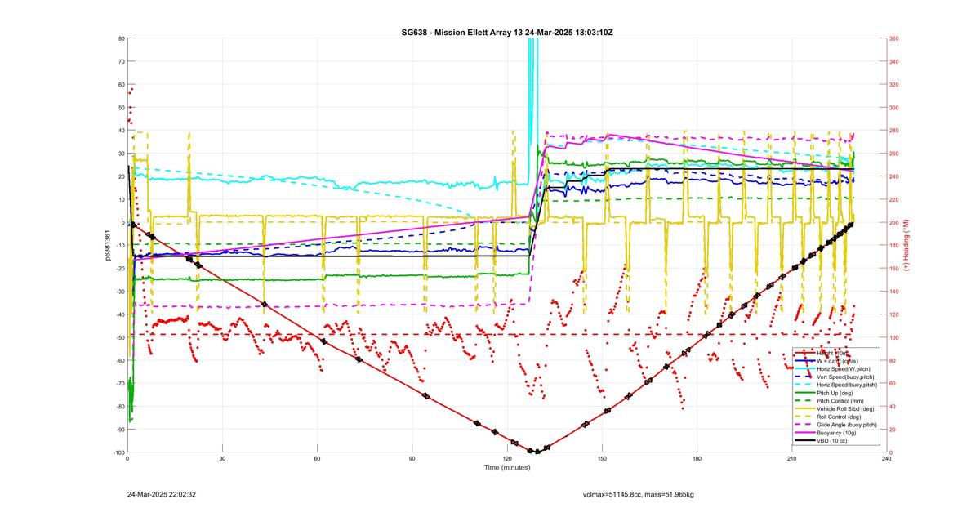Click right heading axis tick label '360'
Viewport: 980px width, 508px height.
coord(895,38)
